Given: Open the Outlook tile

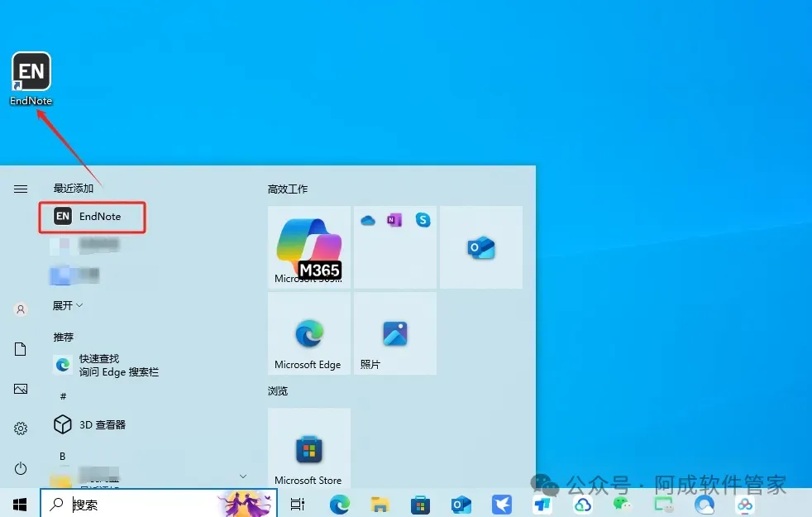Looking at the screenshot, I should [481, 247].
